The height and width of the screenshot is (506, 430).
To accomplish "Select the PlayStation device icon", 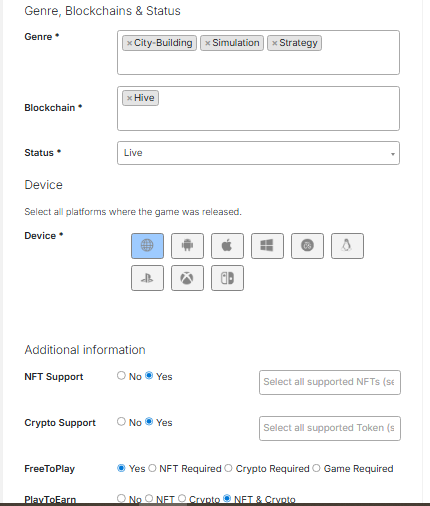I will click(147, 278).
